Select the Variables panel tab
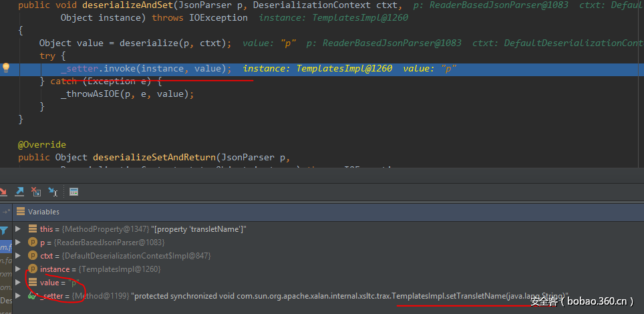Viewport: 644px width, 314px height. [x=43, y=212]
